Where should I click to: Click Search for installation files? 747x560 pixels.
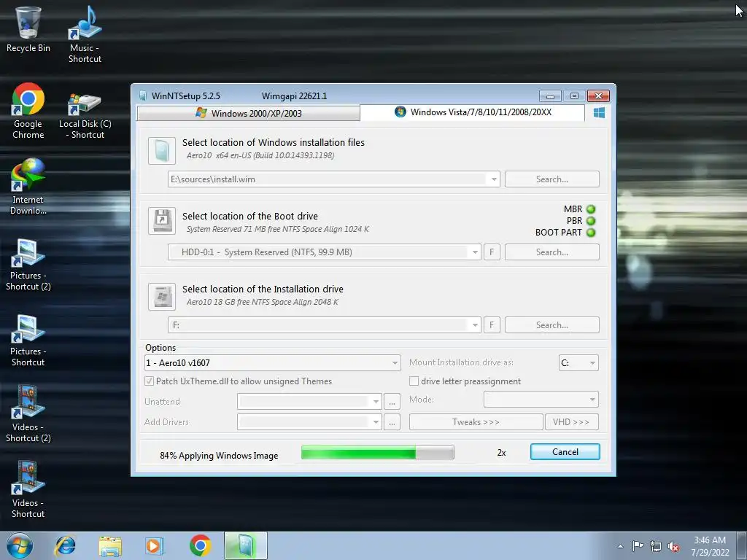(551, 179)
